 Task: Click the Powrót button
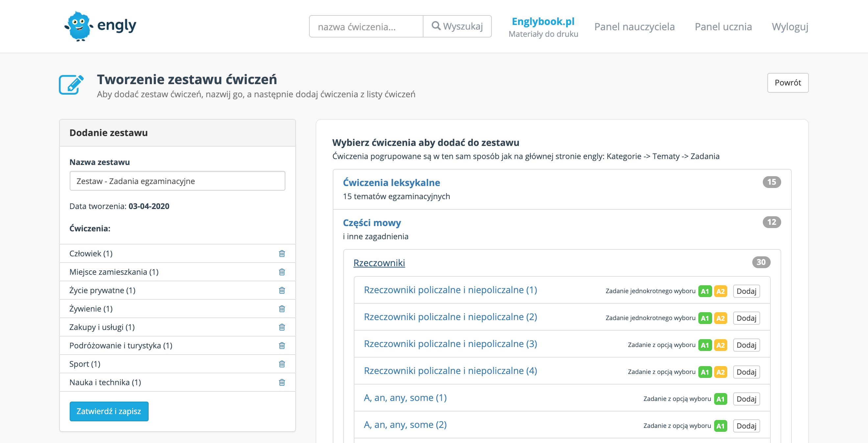788,82
